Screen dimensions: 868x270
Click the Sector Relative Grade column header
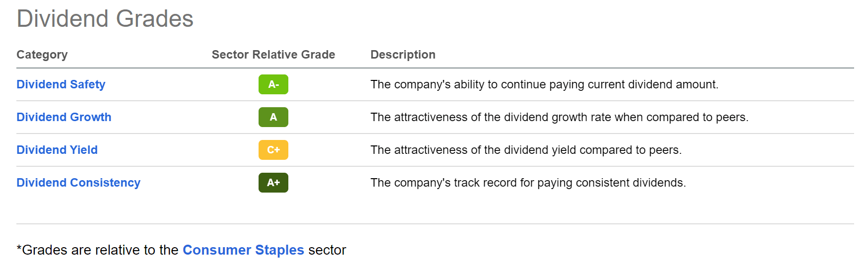(273, 55)
